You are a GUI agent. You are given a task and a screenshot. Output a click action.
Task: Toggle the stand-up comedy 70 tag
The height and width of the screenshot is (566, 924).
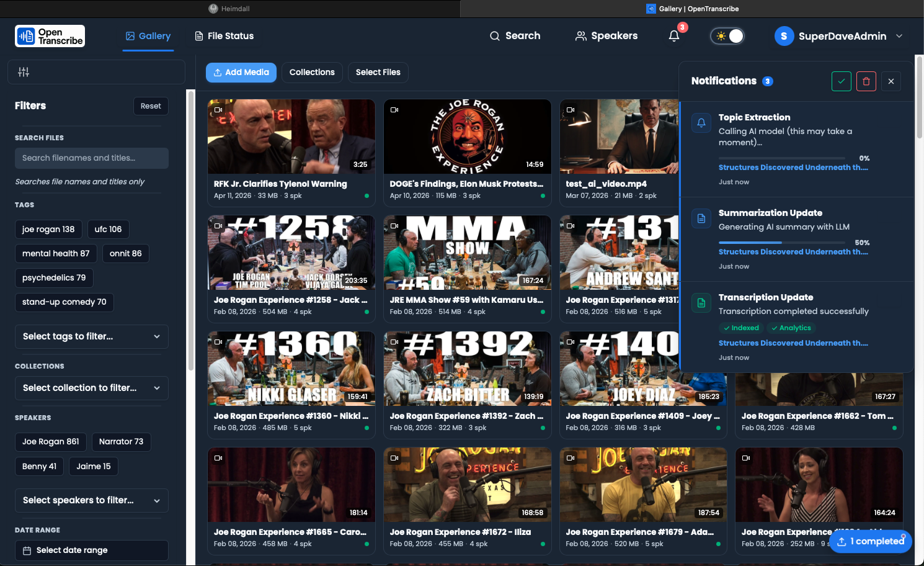click(64, 302)
